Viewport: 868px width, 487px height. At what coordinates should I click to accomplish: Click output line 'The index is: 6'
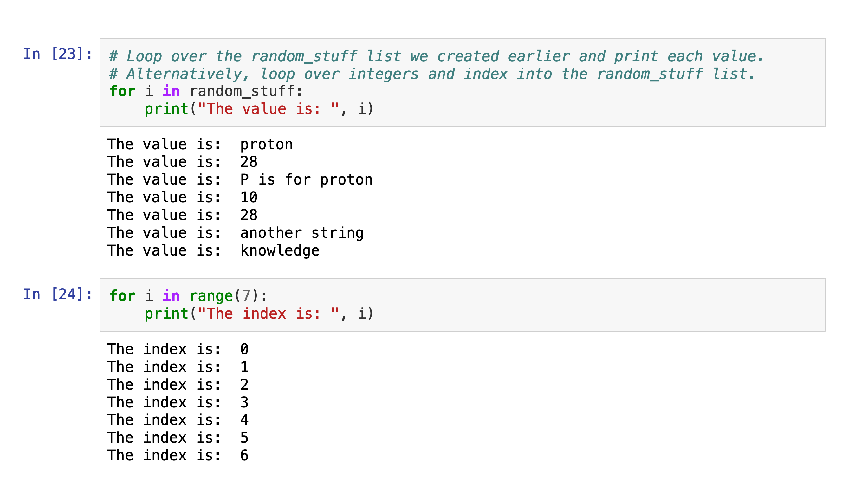point(178,455)
